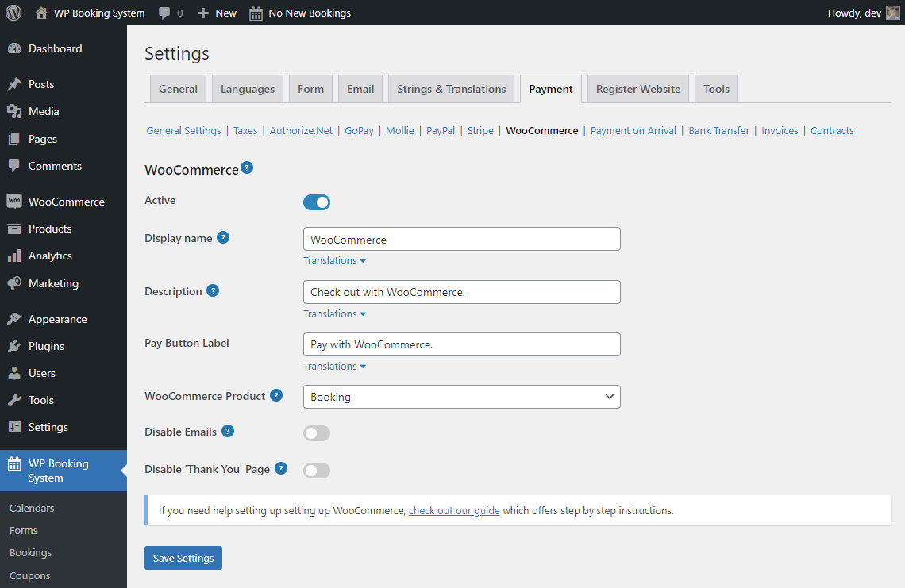Click the help icon beside Display name

click(223, 238)
